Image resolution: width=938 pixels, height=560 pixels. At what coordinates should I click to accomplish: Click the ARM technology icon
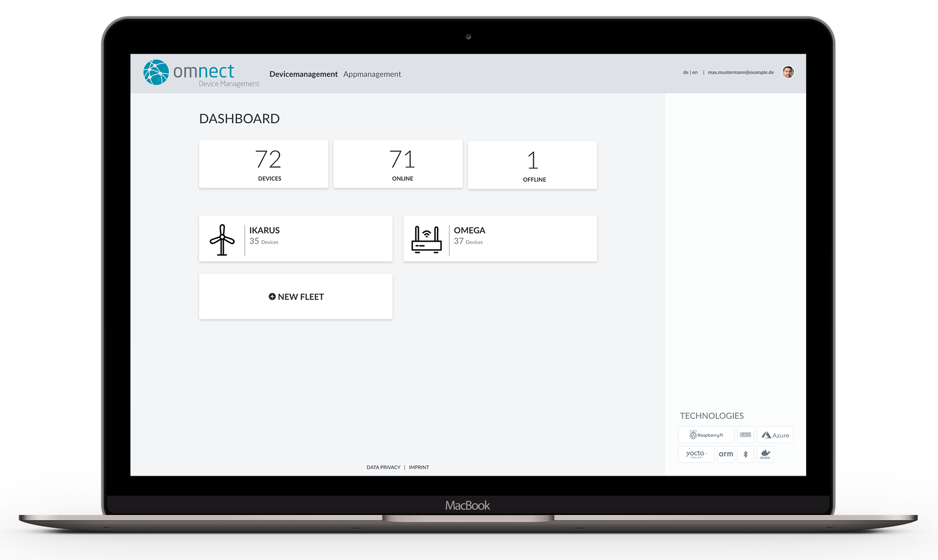click(x=725, y=454)
